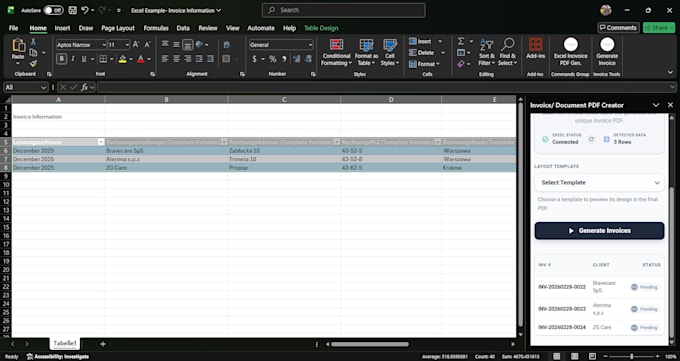Click the Search box in title bar
Screen dimensions: 680x361
(x=343, y=10)
